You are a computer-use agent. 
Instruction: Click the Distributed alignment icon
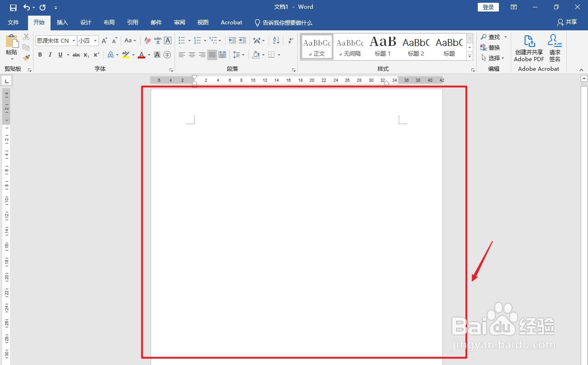pyautogui.click(x=222, y=55)
